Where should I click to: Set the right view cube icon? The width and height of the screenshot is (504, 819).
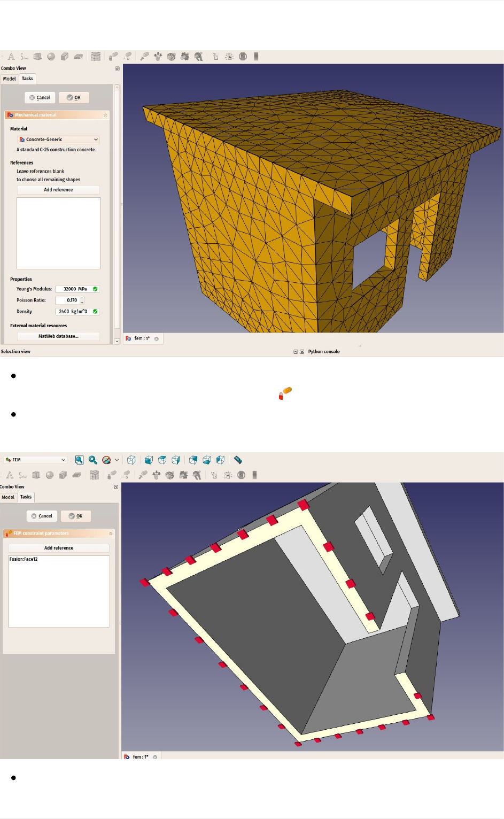click(x=176, y=460)
